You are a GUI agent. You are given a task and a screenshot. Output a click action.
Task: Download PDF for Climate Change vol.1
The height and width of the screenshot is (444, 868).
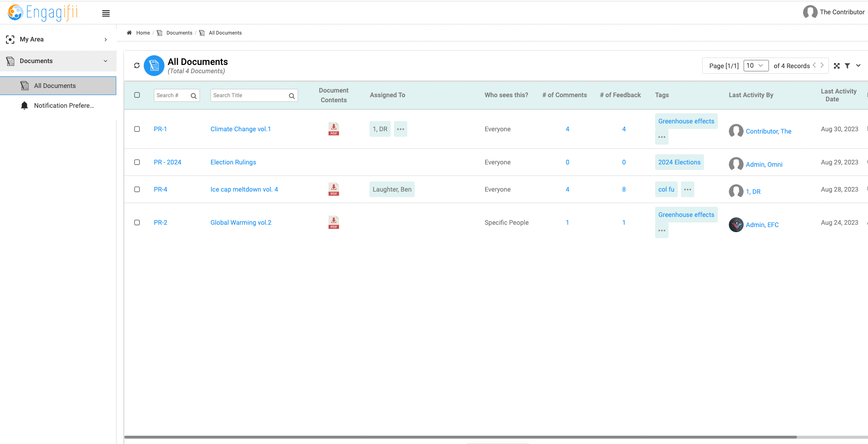pyautogui.click(x=334, y=129)
